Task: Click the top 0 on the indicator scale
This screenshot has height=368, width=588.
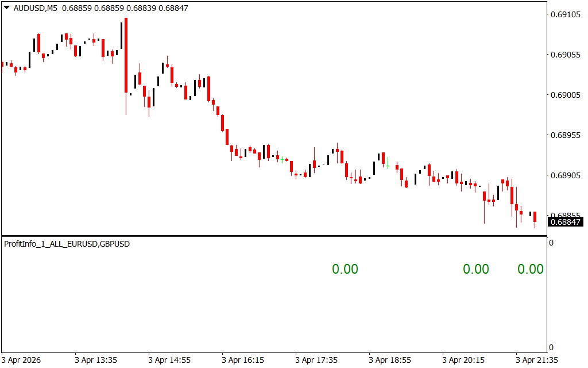Action: click(x=551, y=243)
